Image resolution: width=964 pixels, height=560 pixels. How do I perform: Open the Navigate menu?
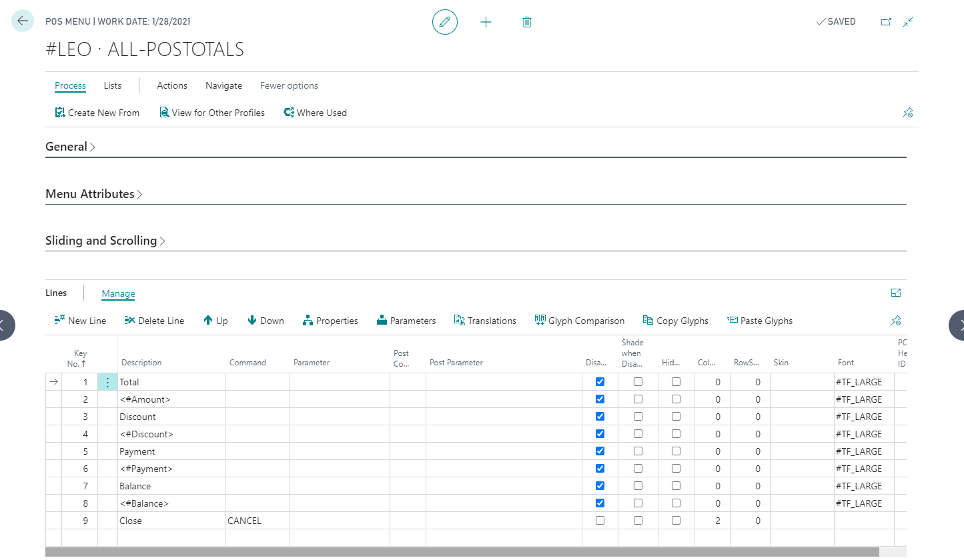223,85
